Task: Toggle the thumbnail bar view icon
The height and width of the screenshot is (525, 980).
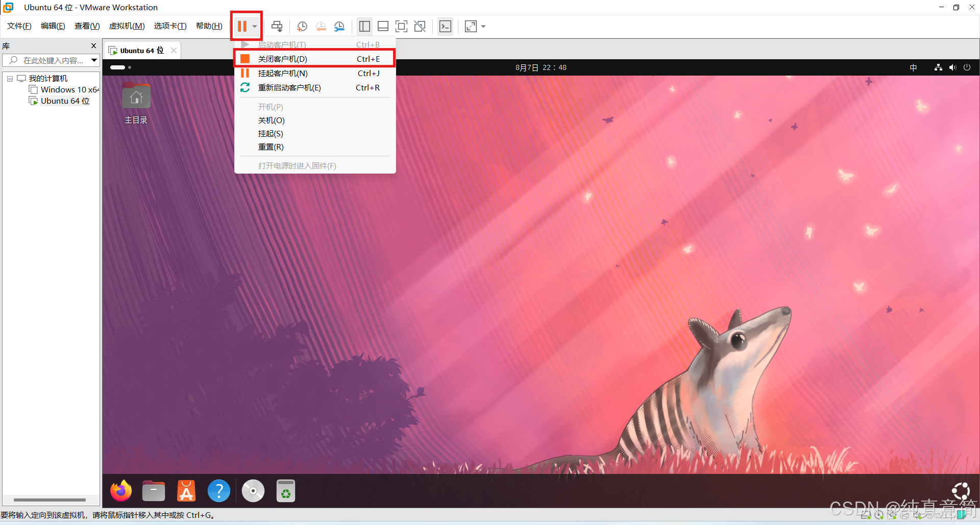Action: 383,26
